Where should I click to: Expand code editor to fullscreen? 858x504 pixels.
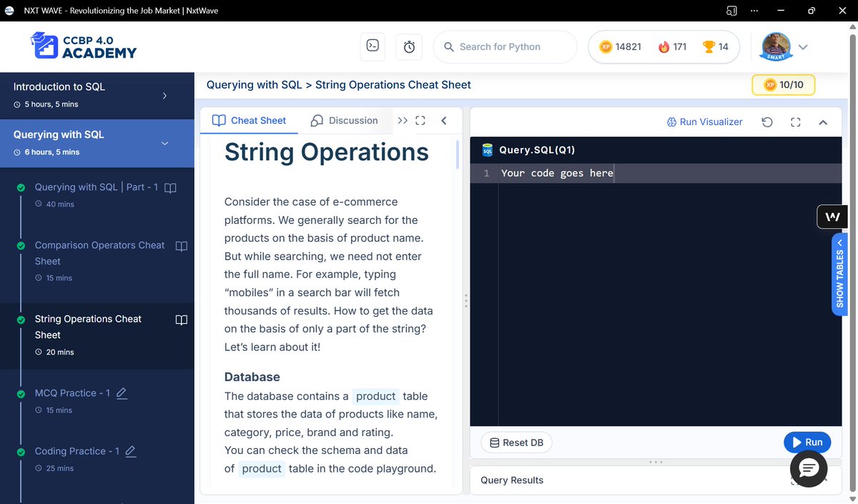[x=795, y=122]
